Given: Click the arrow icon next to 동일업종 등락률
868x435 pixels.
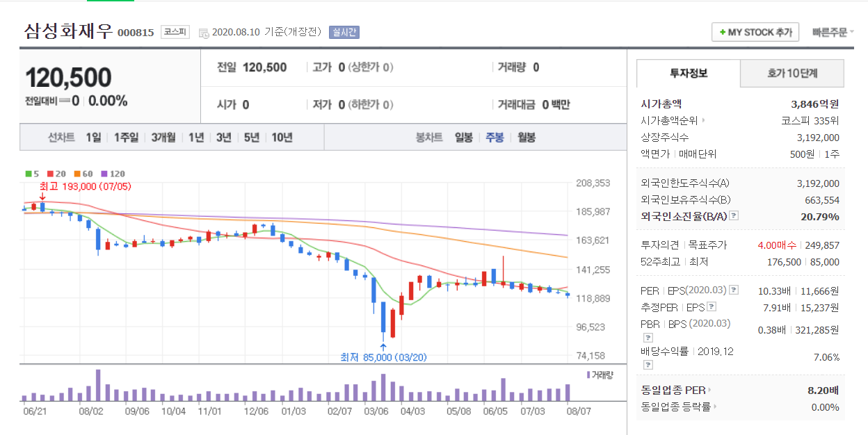Looking at the screenshot, I should (715, 407).
